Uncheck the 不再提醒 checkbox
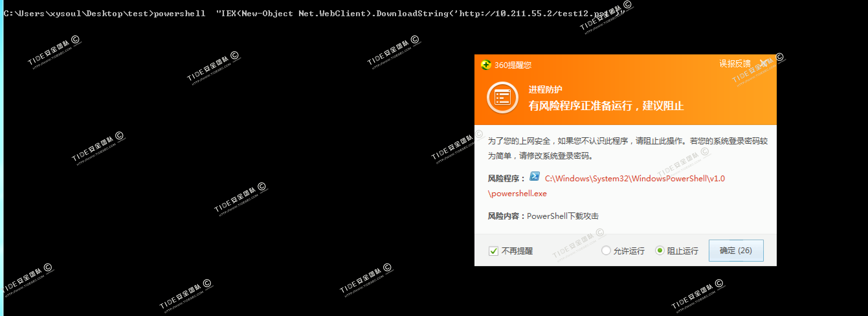 tap(493, 251)
